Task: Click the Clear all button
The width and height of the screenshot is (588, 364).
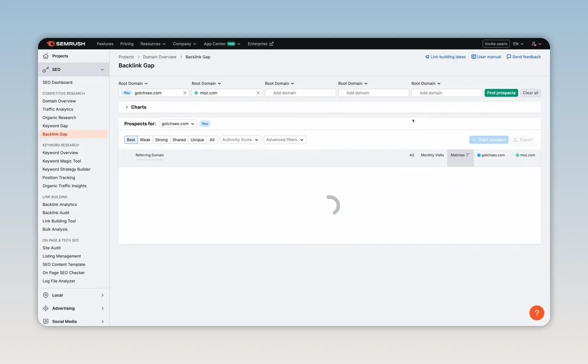Action: 530,93
